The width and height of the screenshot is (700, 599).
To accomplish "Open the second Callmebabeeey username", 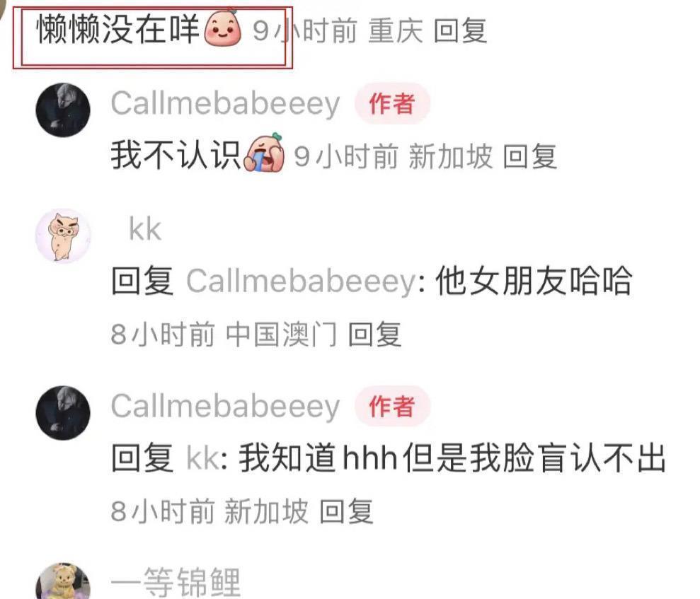I will (226, 407).
